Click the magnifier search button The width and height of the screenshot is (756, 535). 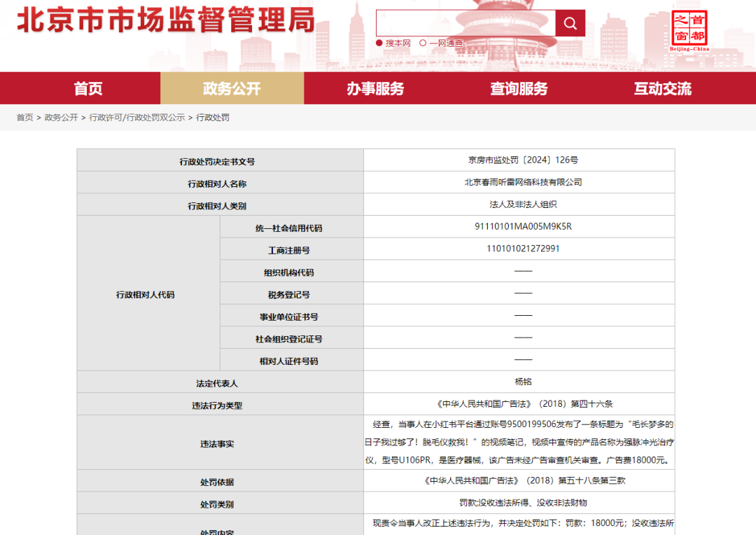pos(570,24)
